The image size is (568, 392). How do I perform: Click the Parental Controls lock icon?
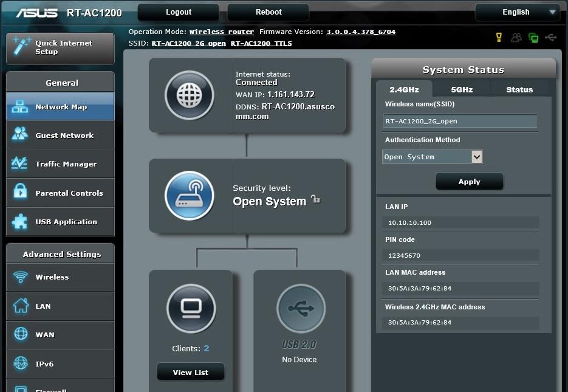[20, 191]
